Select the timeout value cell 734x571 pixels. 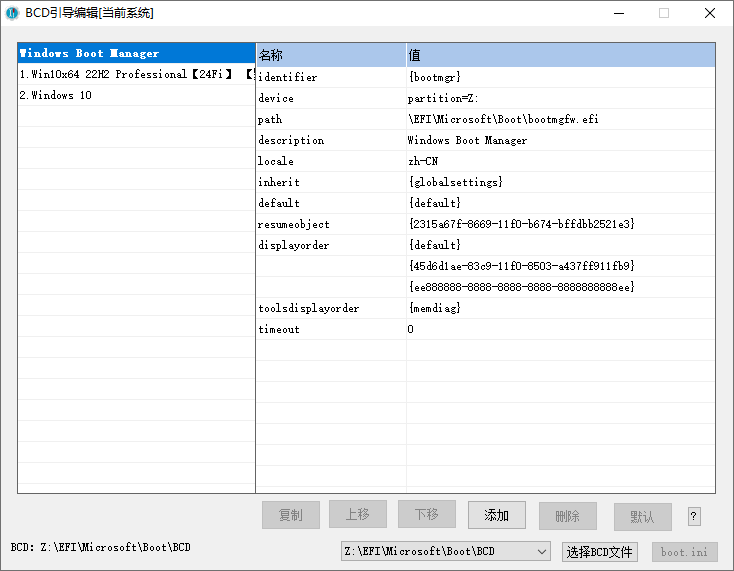pos(411,329)
